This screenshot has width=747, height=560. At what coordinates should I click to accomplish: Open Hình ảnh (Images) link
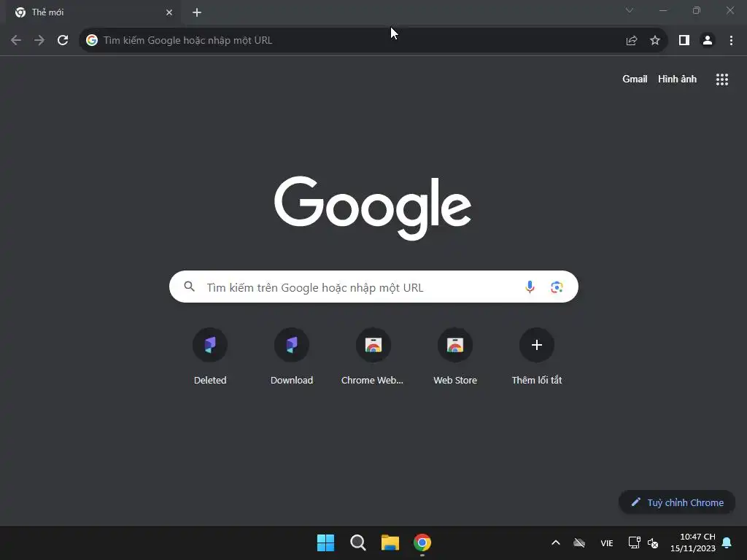pos(677,79)
